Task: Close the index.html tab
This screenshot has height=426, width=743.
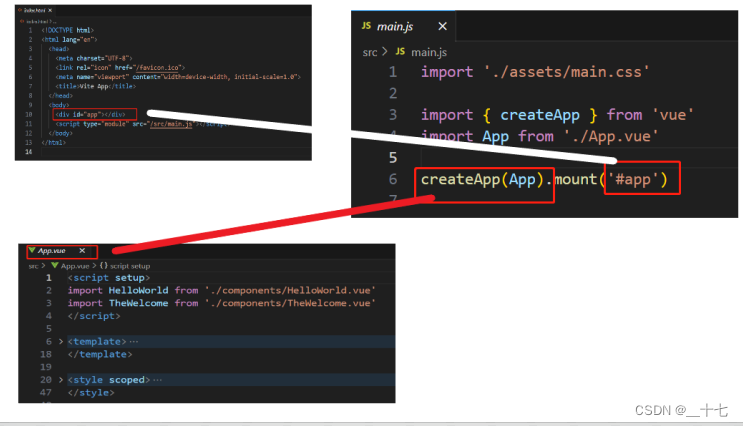Action: click(50, 10)
